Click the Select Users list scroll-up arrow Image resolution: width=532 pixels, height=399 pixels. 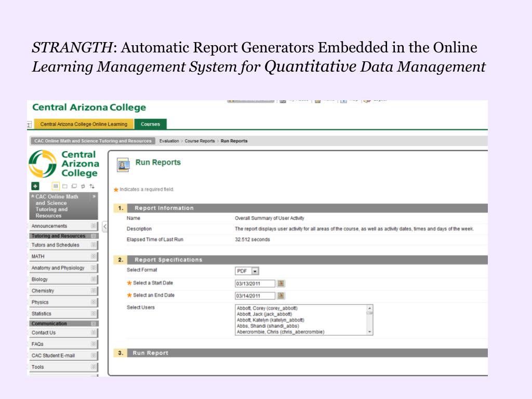point(369,308)
